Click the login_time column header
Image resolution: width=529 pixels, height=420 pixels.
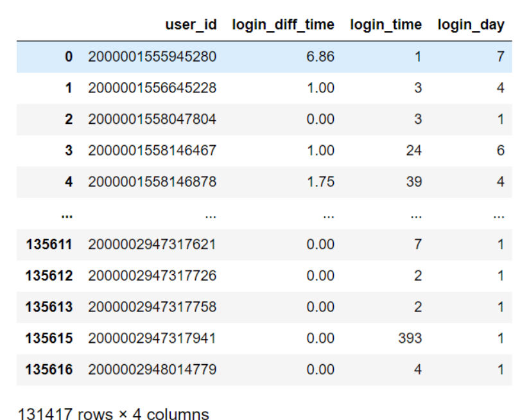(386, 25)
